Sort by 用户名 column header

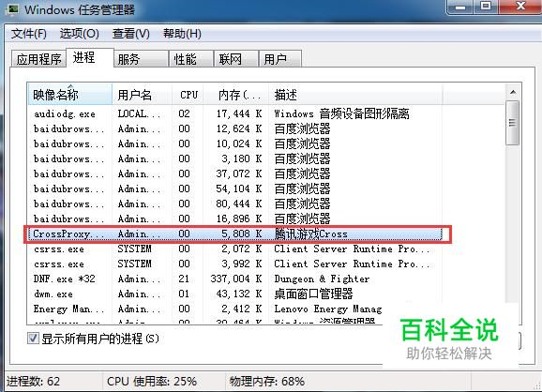click(143, 95)
